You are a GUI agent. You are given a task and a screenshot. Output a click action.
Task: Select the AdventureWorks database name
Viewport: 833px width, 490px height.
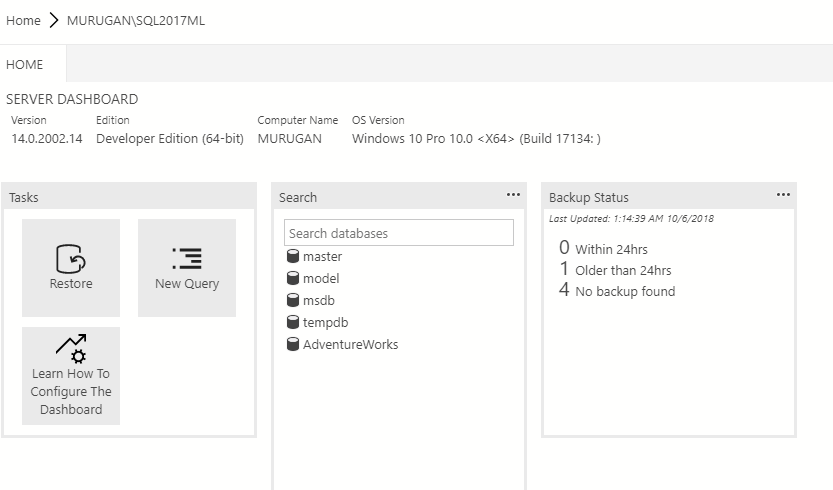pos(351,344)
